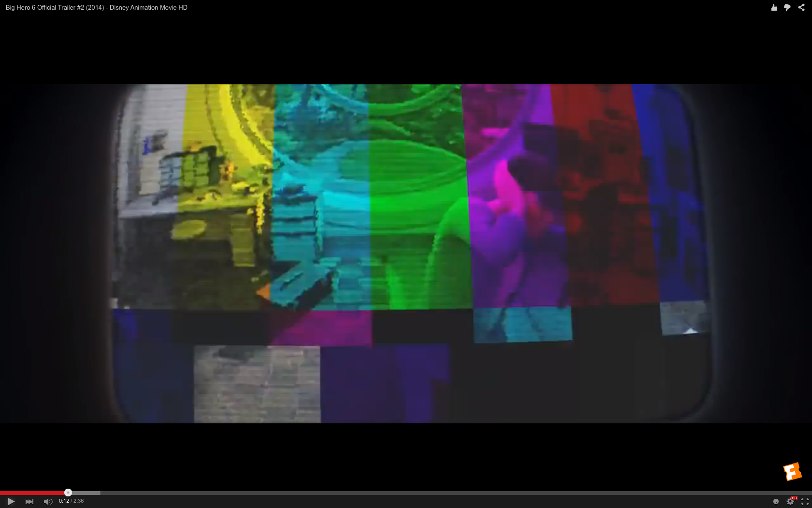Click the Watch Later clock icon
The width and height of the screenshot is (812, 508).
[776, 501]
